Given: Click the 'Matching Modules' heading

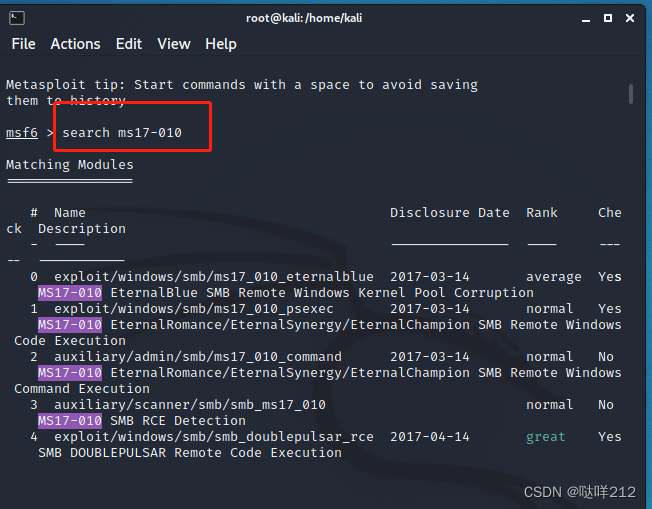Looking at the screenshot, I should point(69,165).
